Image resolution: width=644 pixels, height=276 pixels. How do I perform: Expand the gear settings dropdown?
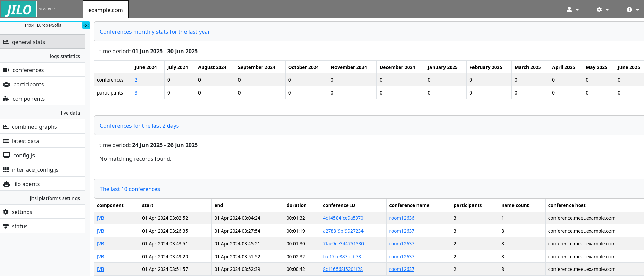602,10
